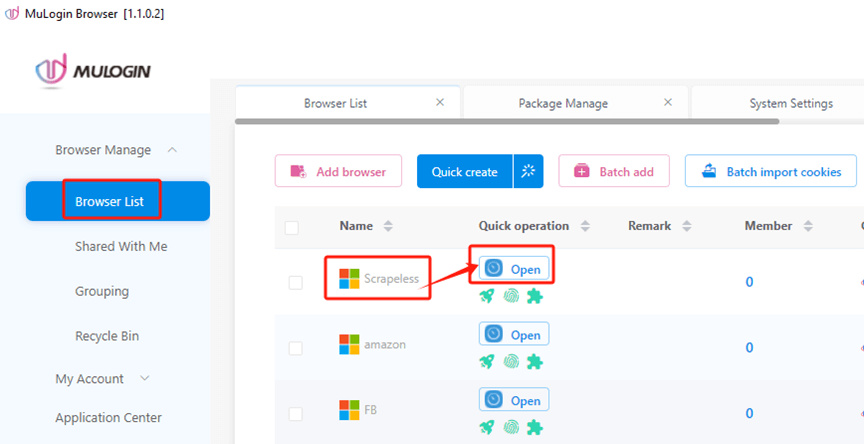
Task: Click the puzzle extension icon in Scrapeless row
Action: 534,296
